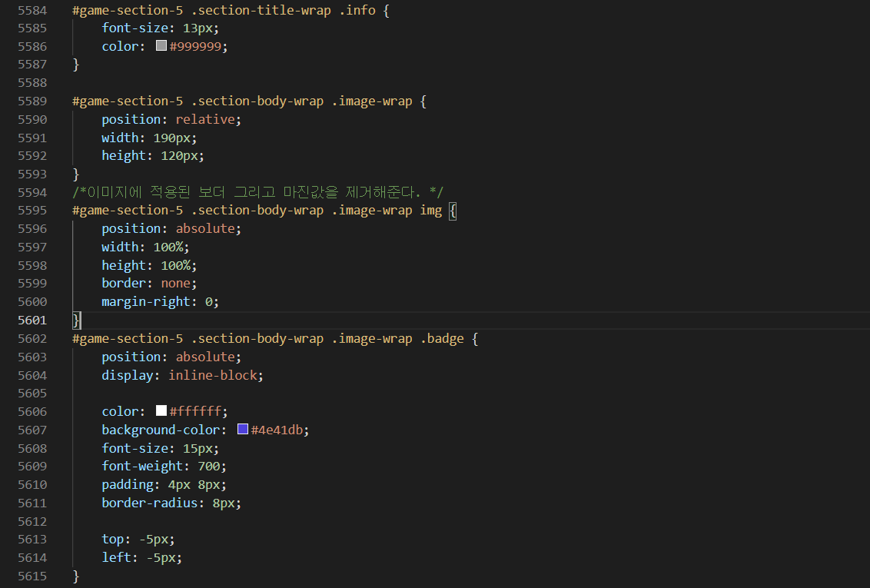Click 'position: relative' declaration
Screen dimensions: 870x588
coord(171,119)
